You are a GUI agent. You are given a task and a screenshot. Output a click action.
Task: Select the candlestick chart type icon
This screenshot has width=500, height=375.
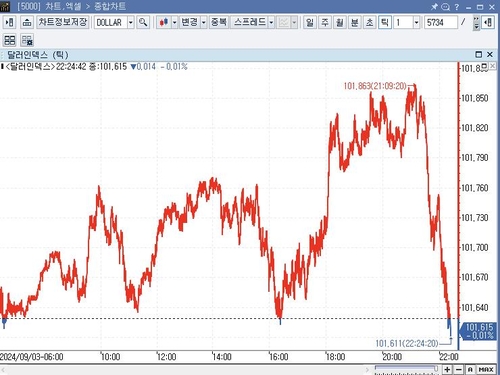point(164,23)
